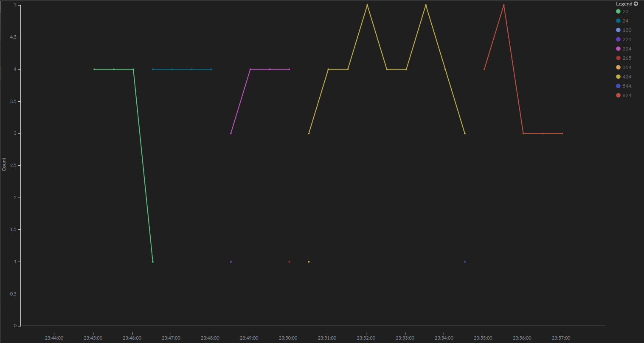This screenshot has height=343, width=644.
Task: Collapse the Legend panel arrow icon
Action: click(x=636, y=4)
